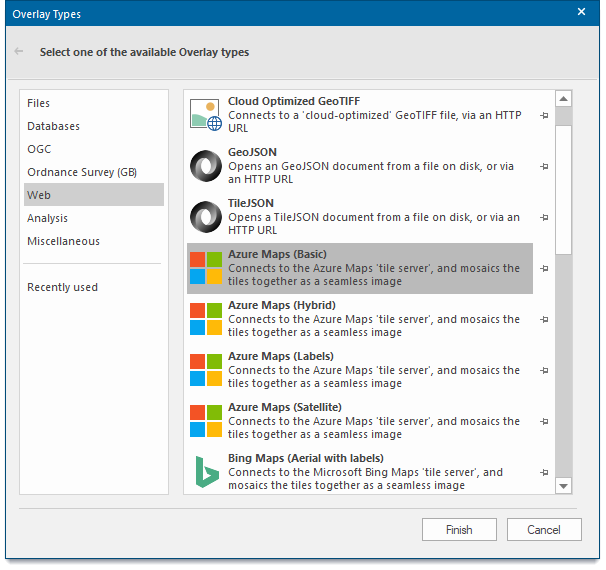
Task: Select the Azure Maps (Satellite) title
Action: point(285,407)
